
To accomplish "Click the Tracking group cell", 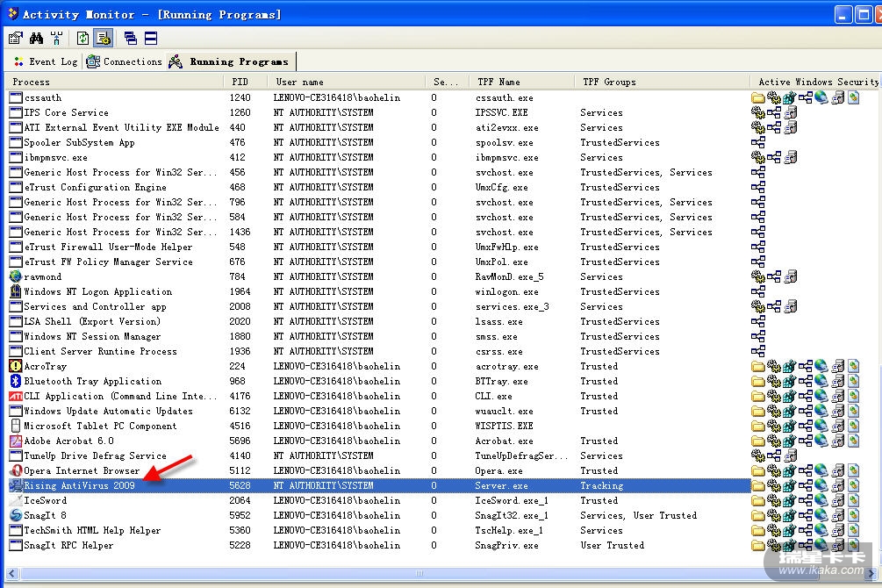I will click(602, 485).
